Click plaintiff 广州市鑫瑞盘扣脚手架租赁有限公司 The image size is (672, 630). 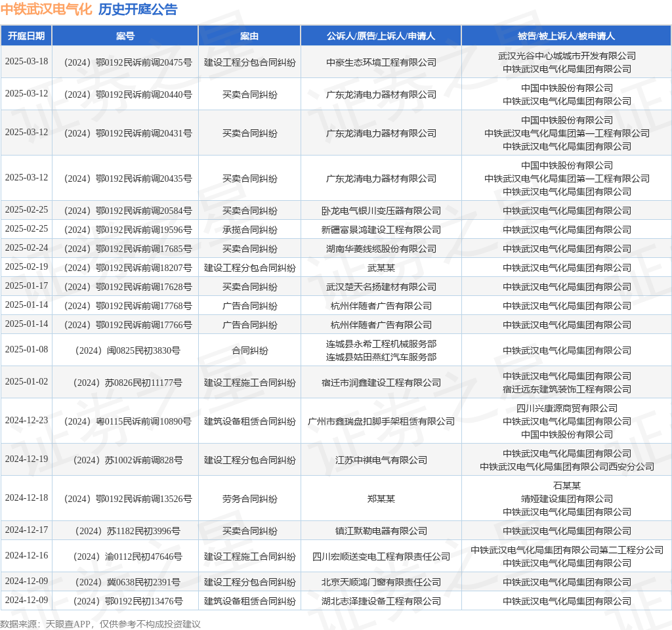coord(381,421)
